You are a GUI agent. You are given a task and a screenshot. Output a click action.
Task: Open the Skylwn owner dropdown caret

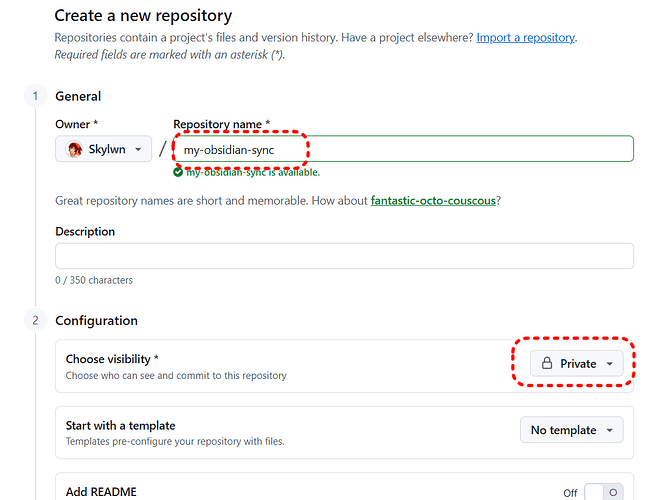click(x=138, y=150)
